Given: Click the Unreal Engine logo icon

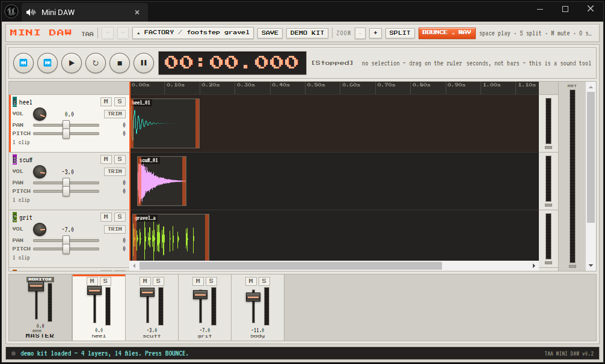Looking at the screenshot, I should click(11, 11).
